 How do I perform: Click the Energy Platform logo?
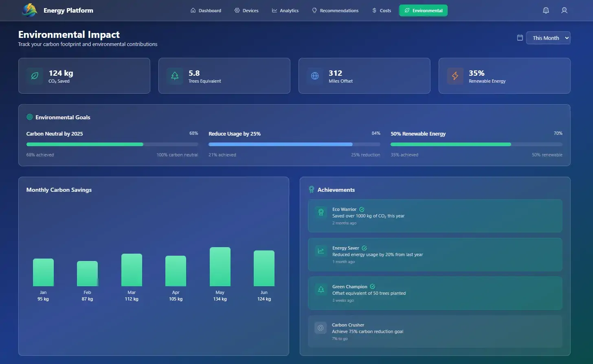(29, 10)
